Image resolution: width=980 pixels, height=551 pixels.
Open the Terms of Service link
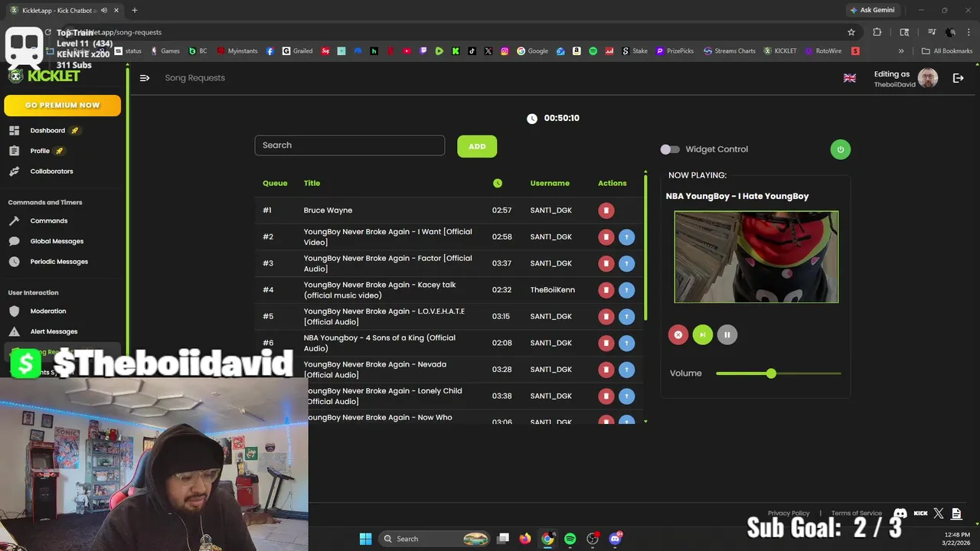856,514
